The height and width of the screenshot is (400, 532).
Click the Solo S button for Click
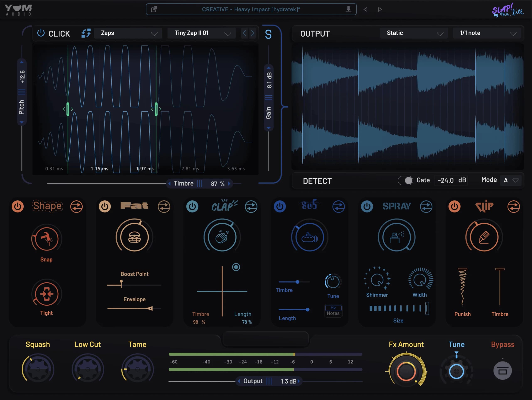(x=268, y=35)
